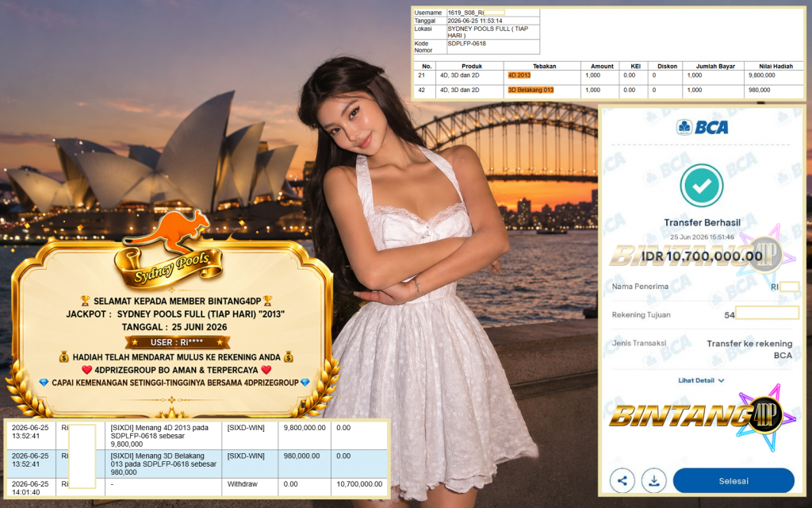This screenshot has width=812, height=508.
Task: Click the green checkmark success icon
Action: coord(702,186)
